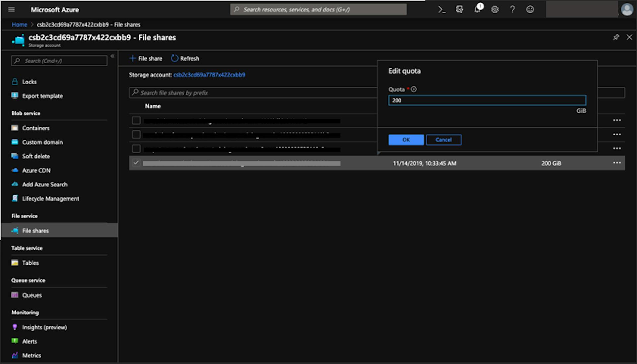637x364 pixels.
Task: Click the help question mark icon
Action: point(512,10)
